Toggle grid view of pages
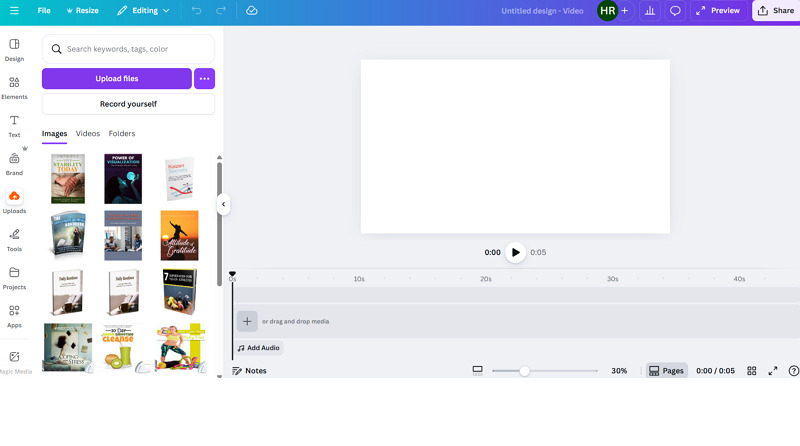Image resolution: width=800 pixels, height=446 pixels. pos(752,371)
